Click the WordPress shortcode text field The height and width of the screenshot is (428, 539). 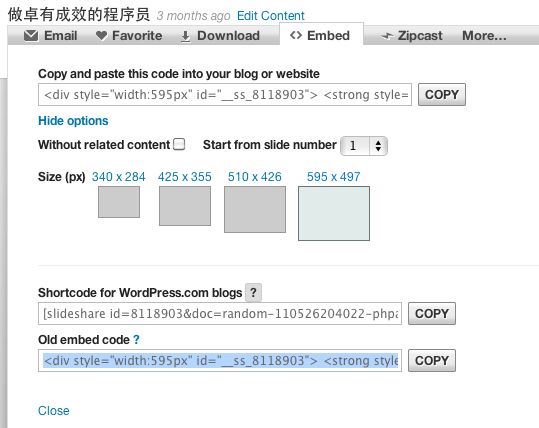coord(220,314)
